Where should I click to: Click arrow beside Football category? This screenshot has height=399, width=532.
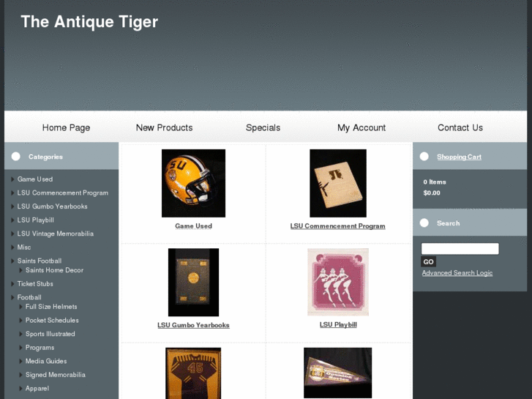pyautogui.click(x=12, y=297)
